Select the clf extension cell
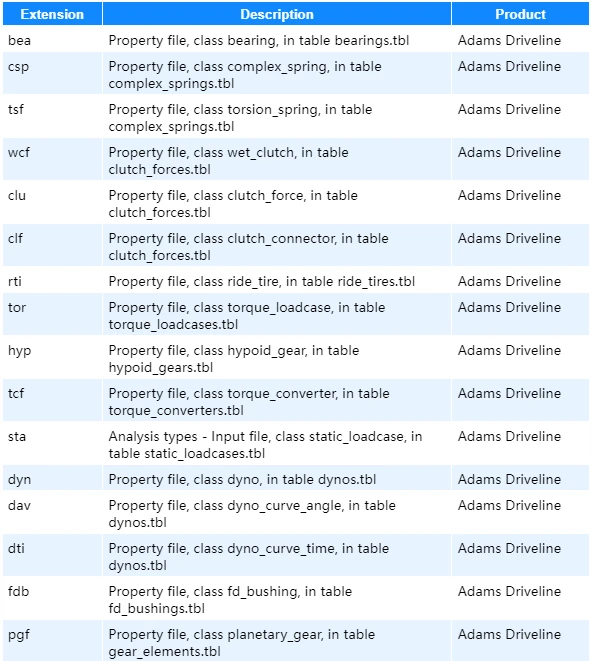 tap(52, 246)
